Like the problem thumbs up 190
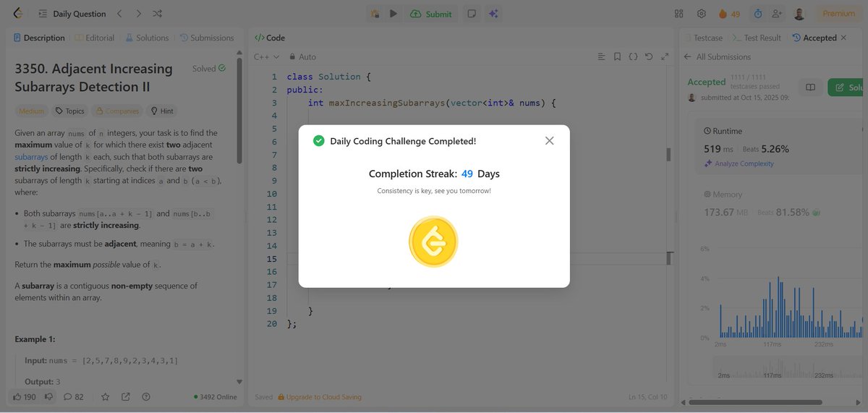The height and width of the screenshot is (413, 868). point(24,396)
